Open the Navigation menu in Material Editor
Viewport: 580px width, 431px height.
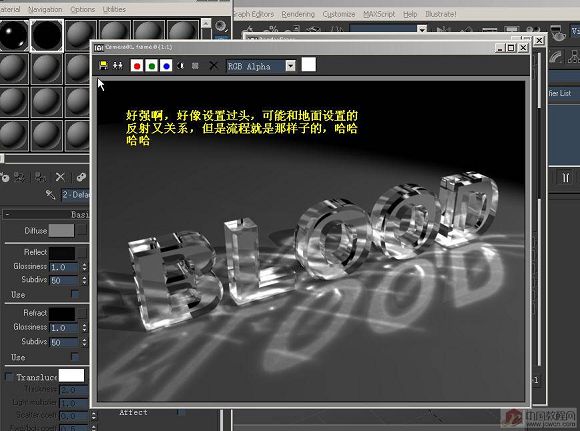click(x=45, y=9)
